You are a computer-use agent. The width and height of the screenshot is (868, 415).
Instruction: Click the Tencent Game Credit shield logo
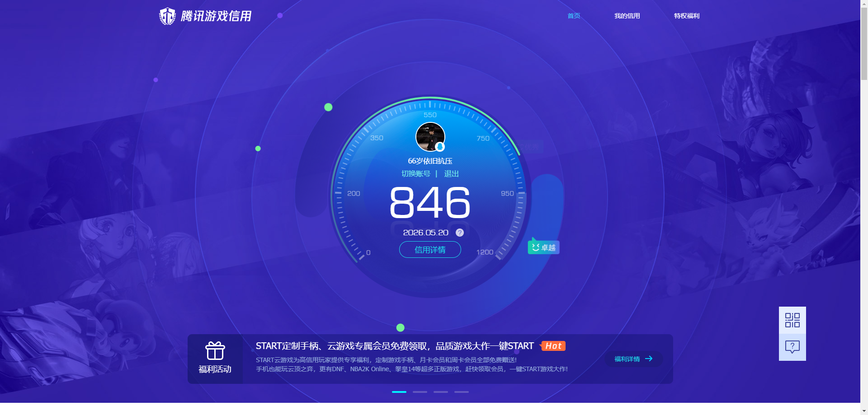click(x=167, y=16)
